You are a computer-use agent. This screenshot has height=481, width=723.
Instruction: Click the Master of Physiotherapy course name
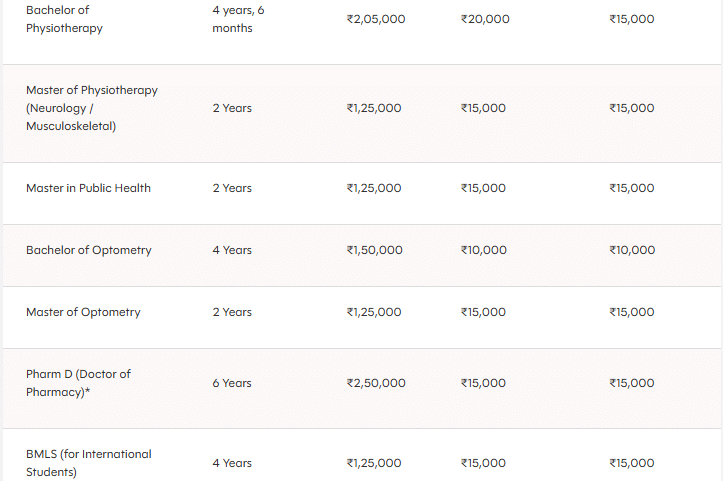click(91, 108)
